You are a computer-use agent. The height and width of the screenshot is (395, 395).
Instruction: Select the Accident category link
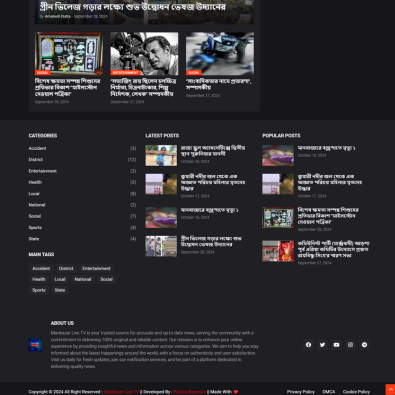[37, 148]
